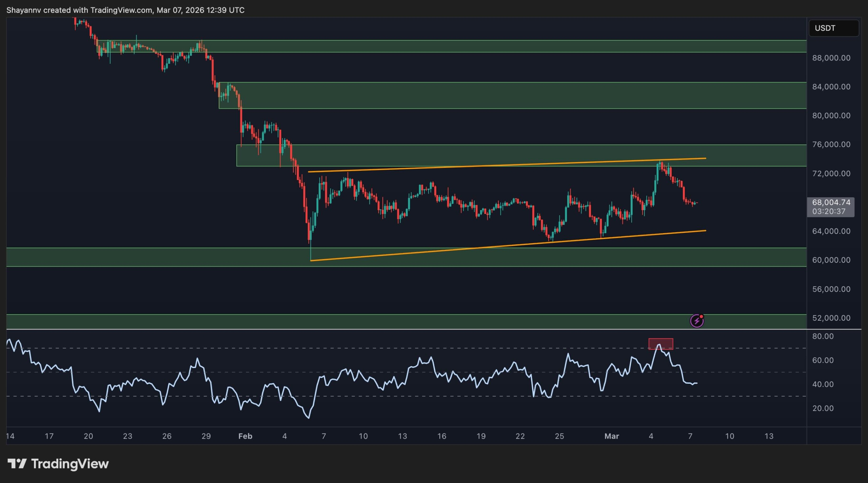
Task: Select the topmost green resistance zone
Action: tap(475, 46)
